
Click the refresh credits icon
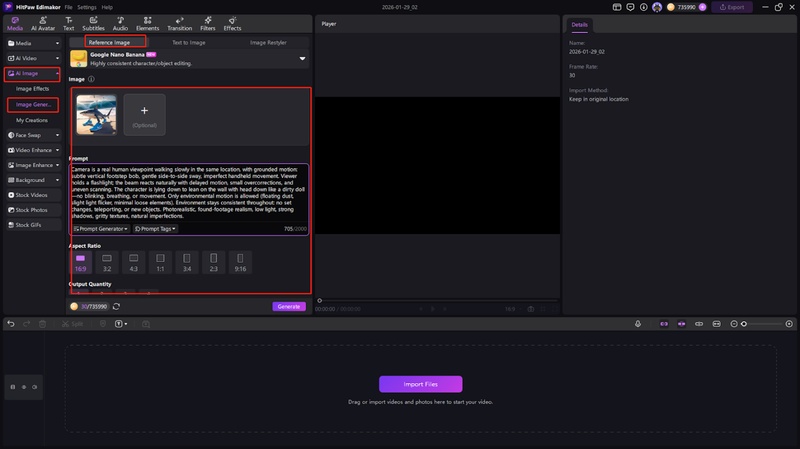click(x=117, y=307)
